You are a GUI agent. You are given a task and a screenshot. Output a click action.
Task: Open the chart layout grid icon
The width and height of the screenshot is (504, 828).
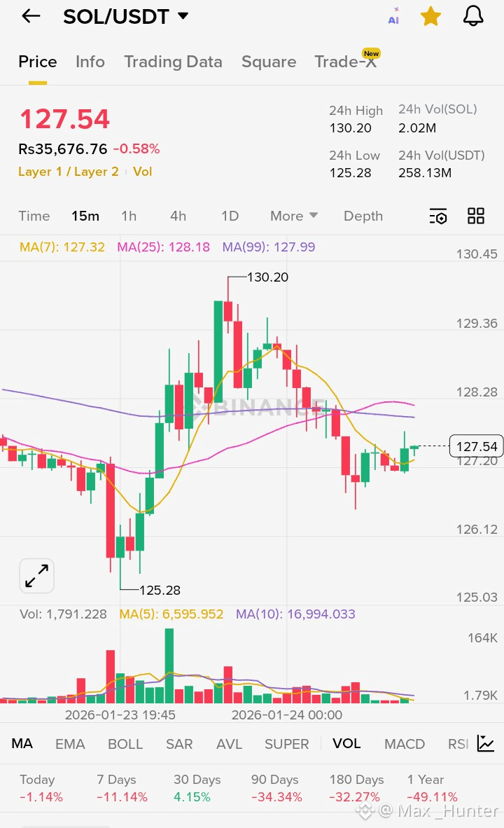[475, 216]
